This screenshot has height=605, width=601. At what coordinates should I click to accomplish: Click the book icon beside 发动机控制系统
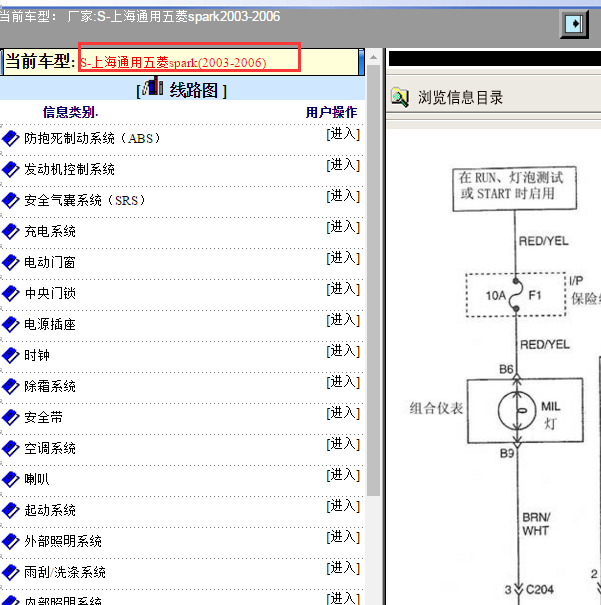pos(10,169)
